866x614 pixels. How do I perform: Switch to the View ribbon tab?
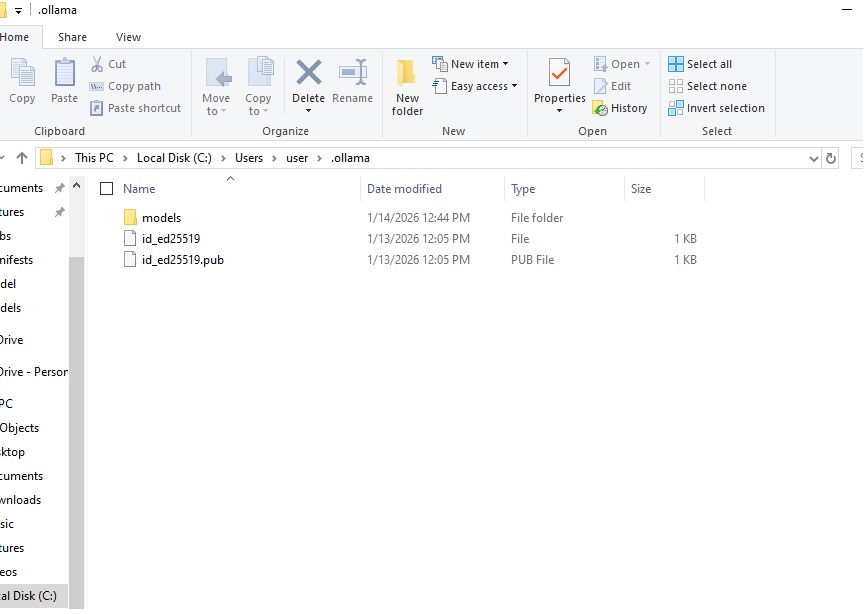click(x=129, y=37)
